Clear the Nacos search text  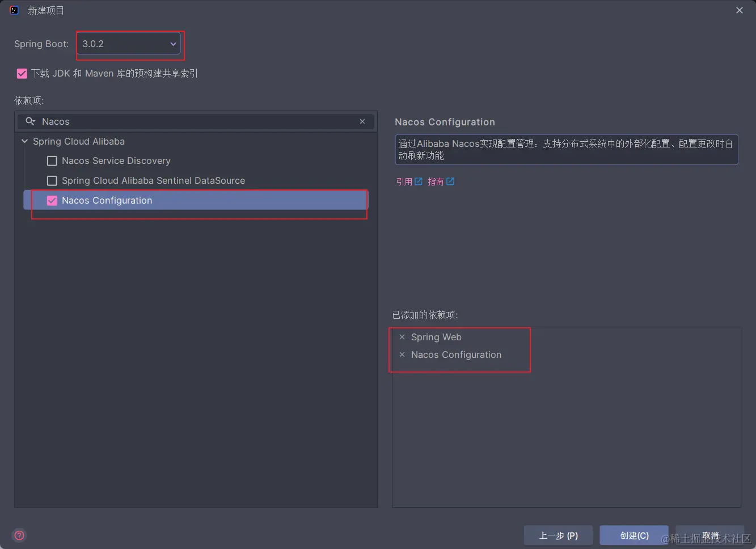(x=362, y=121)
